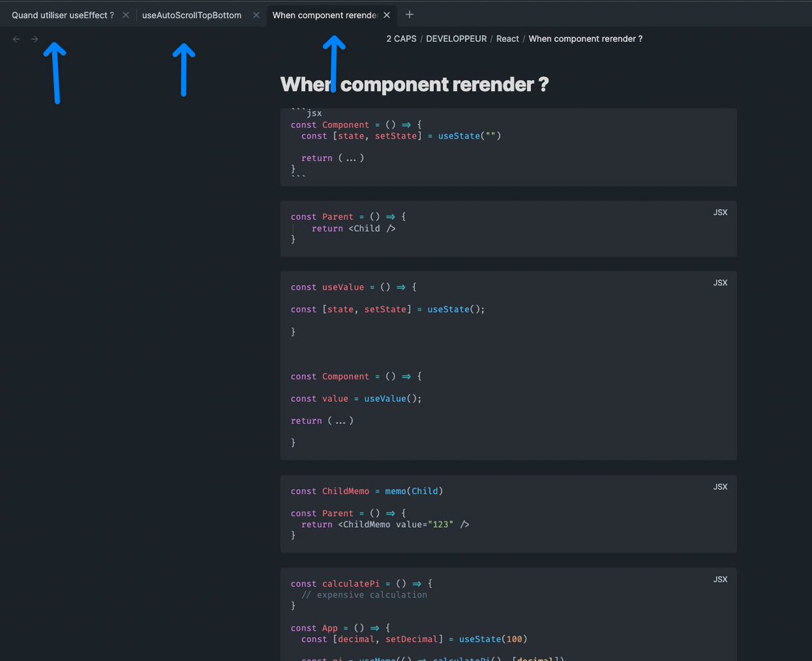
Task: Open the 'DEVELOPPEUR' breadcrumb link
Action: (455, 39)
